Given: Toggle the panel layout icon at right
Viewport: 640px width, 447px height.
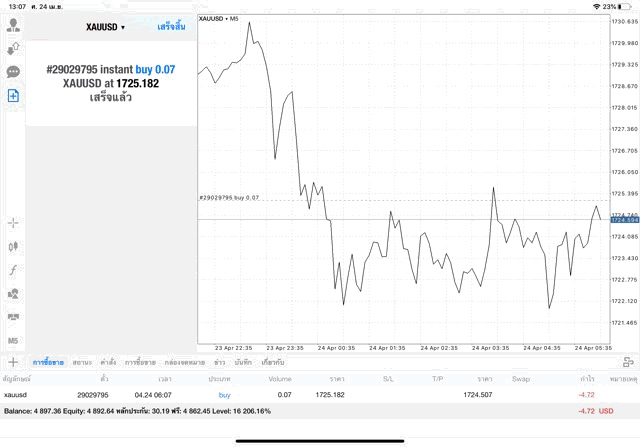Looking at the screenshot, I should 628,362.
